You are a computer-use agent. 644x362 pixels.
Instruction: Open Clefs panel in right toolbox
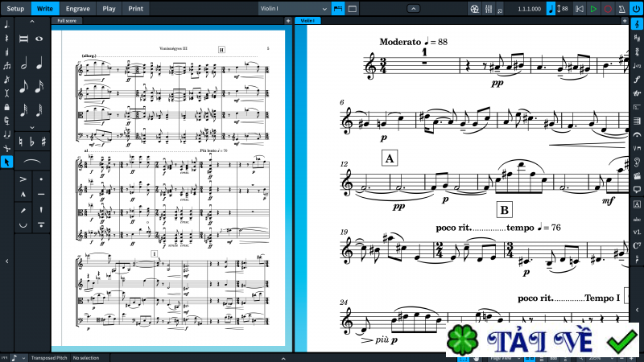tap(637, 24)
